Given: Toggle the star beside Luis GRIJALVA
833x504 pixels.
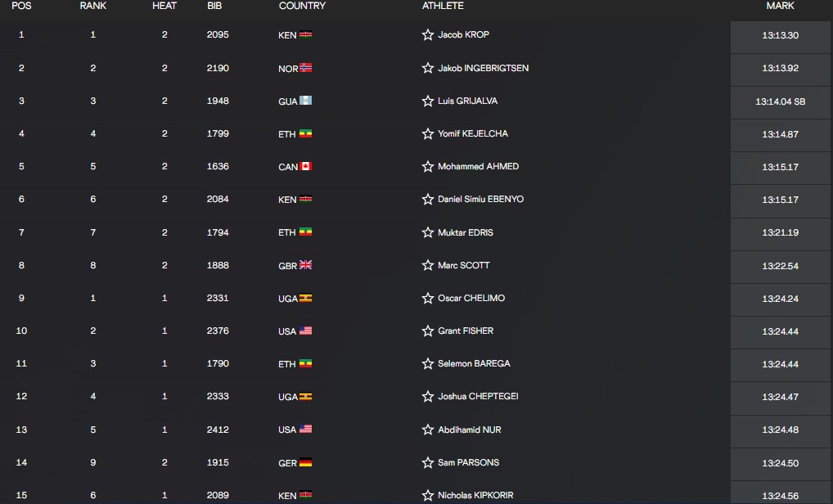Looking at the screenshot, I should [428, 101].
